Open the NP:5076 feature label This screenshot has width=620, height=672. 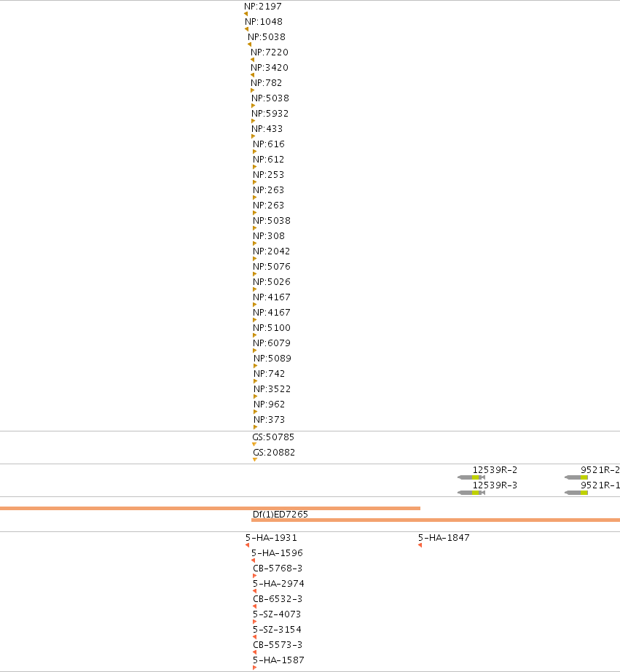click(272, 267)
